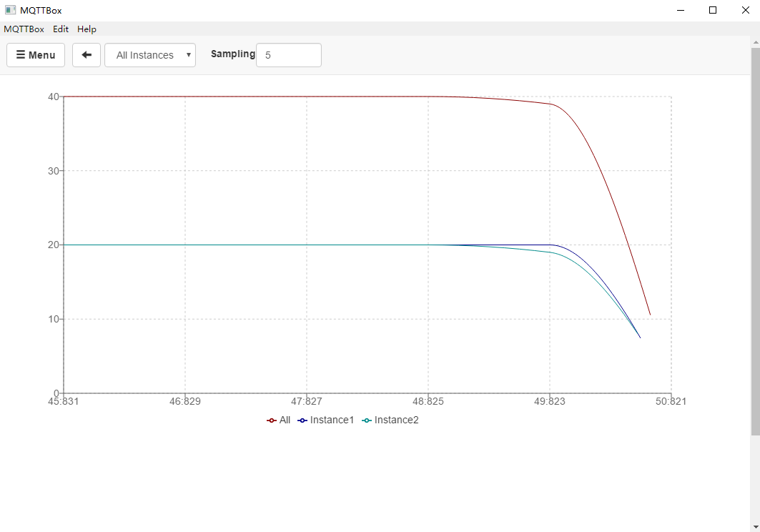Click the 10 y-axis label
760x532 pixels.
coord(54,319)
